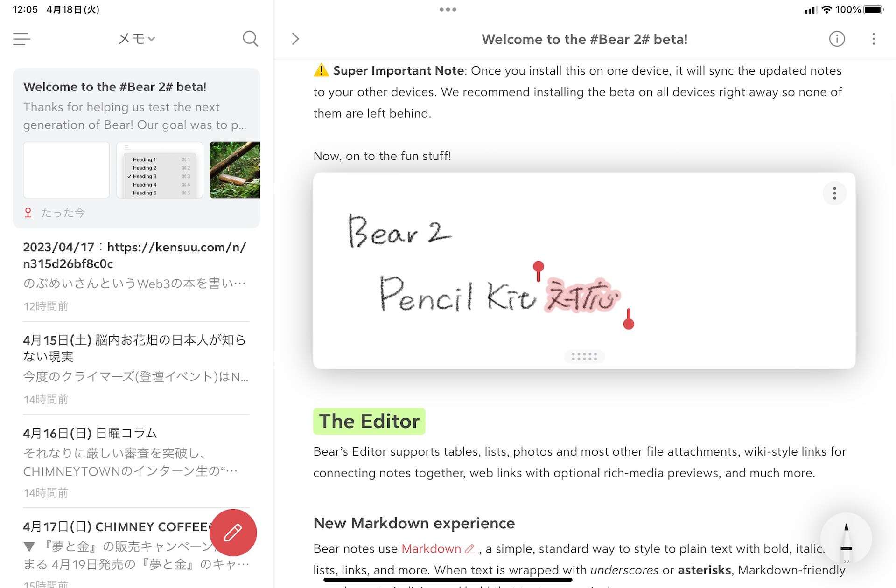Open the note's three-dot more menu
Viewport: 896px width, 588px height.
(874, 39)
